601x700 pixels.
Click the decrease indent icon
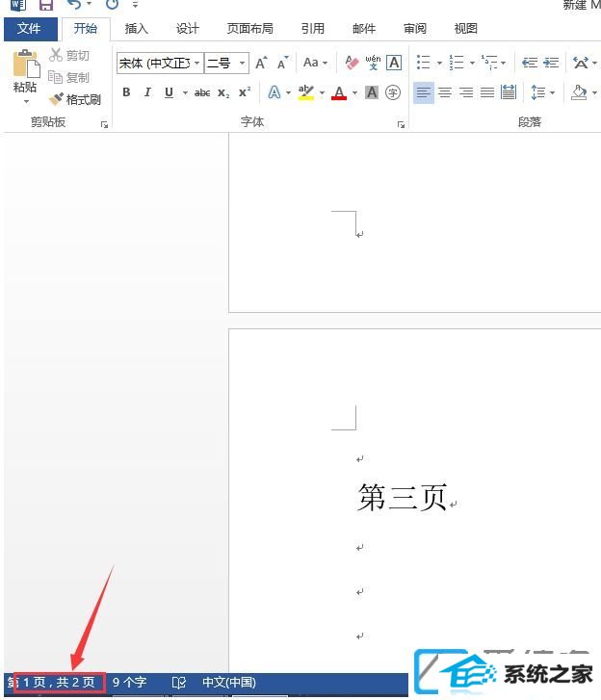pyautogui.click(x=530, y=63)
